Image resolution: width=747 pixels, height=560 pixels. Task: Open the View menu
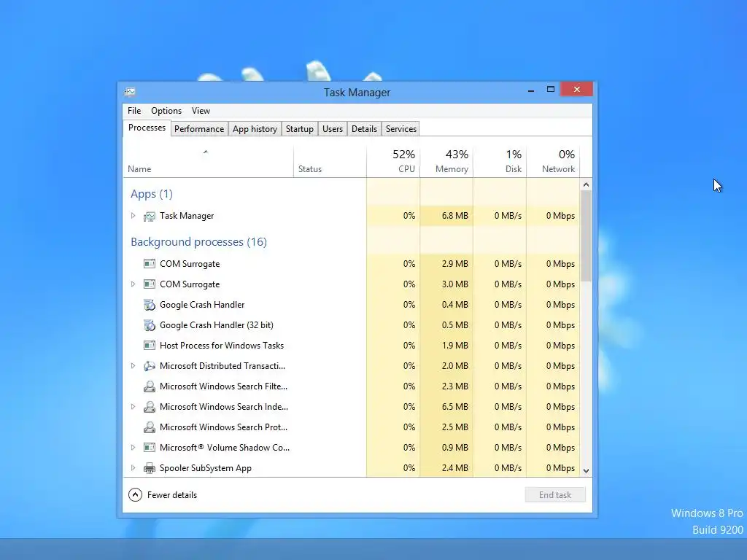coord(201,111)
